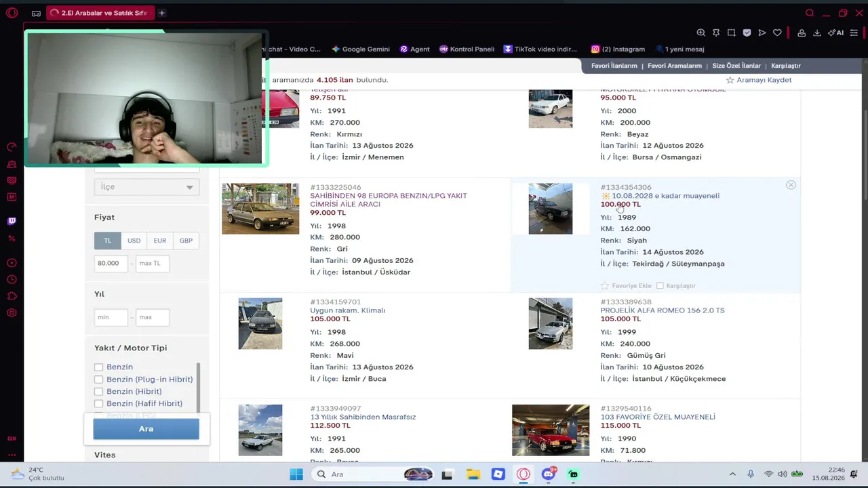Open Settings gear in Opera sidebar
This screenshot has height=488, width=868.
coord(12,312)
